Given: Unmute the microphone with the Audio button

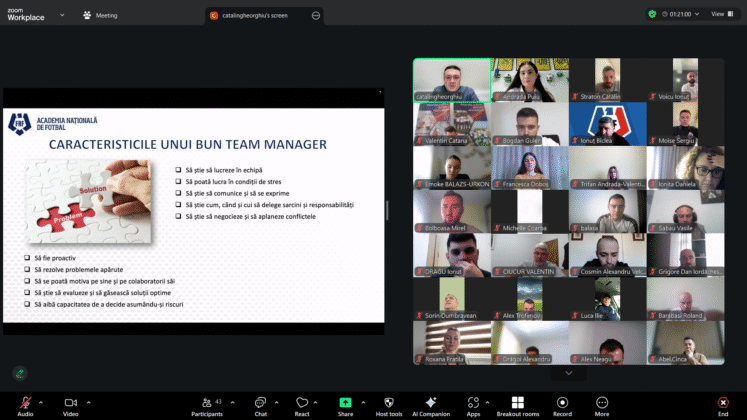Looking at the screenshot, I should pyautogui.click(x=24, y=403).
